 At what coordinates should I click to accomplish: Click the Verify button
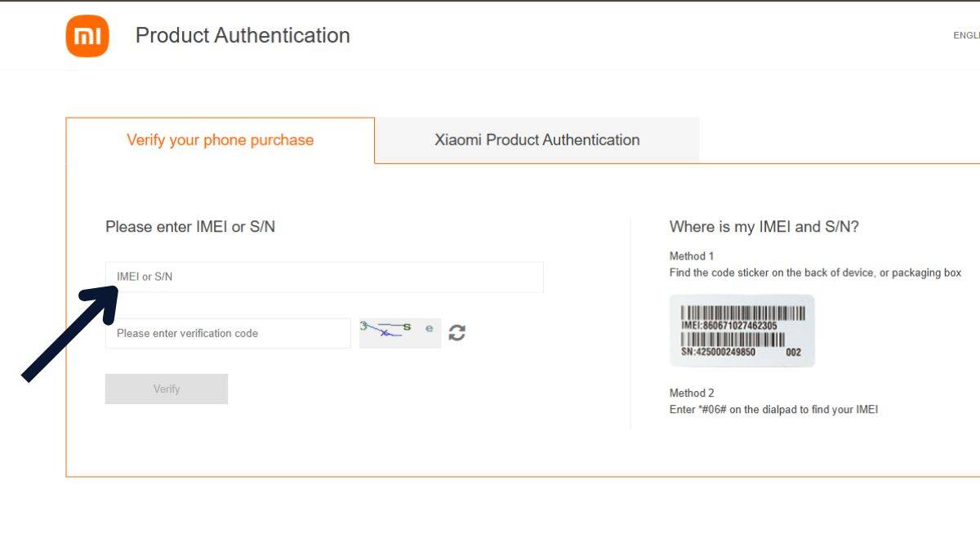coord(166,389)
